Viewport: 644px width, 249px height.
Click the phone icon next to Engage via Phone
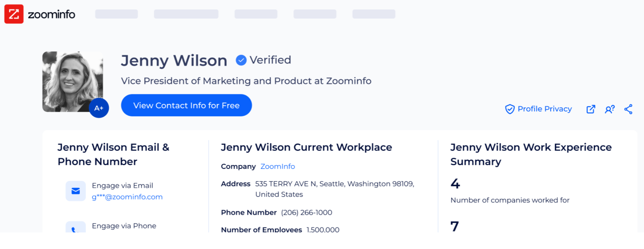click(x=76, y=227)
